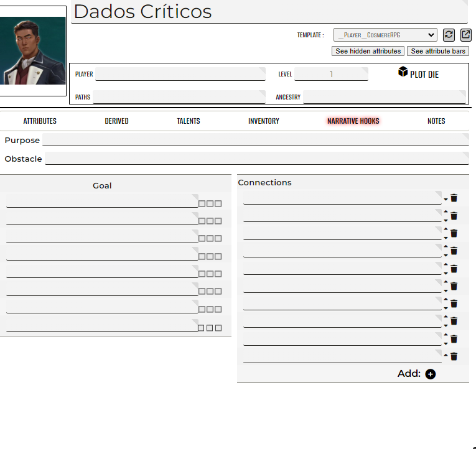The image size is (476, 449).
Task: Open the sheet in a popout window icon
Action: pos(465,35)
